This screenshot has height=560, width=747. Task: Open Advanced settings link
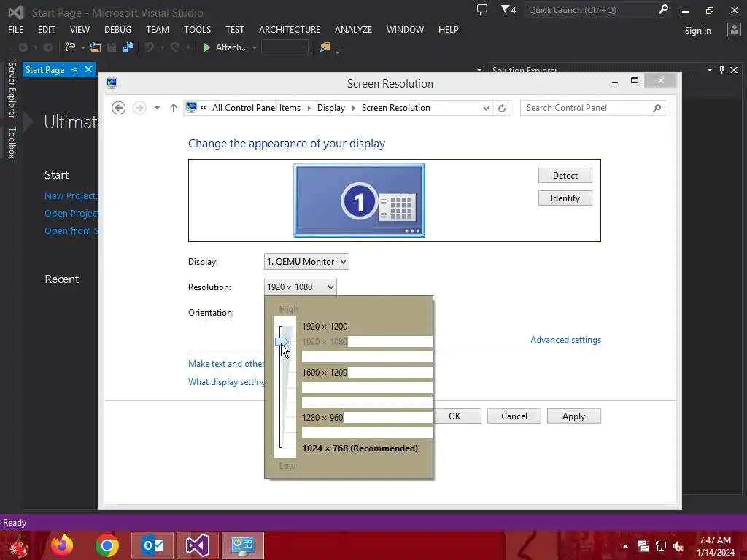pos(565,340)
